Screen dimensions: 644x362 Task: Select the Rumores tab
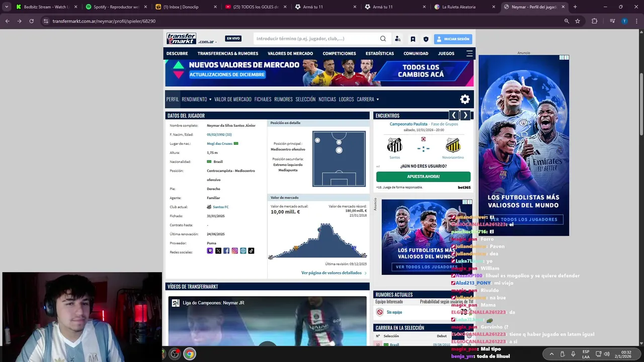283,99
